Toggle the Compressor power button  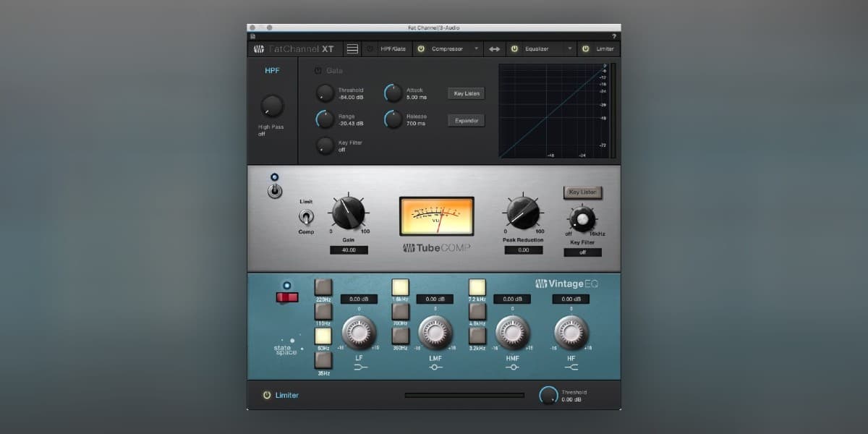point(420,49)
